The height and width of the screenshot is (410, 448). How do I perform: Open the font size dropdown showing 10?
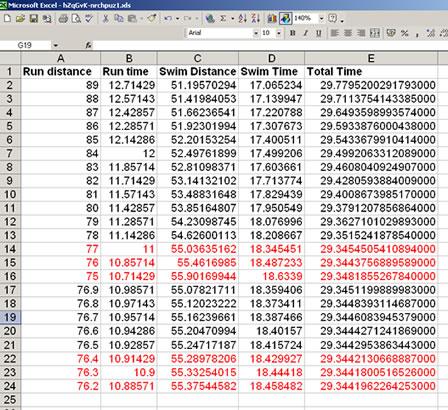click(x=279, y=33)
